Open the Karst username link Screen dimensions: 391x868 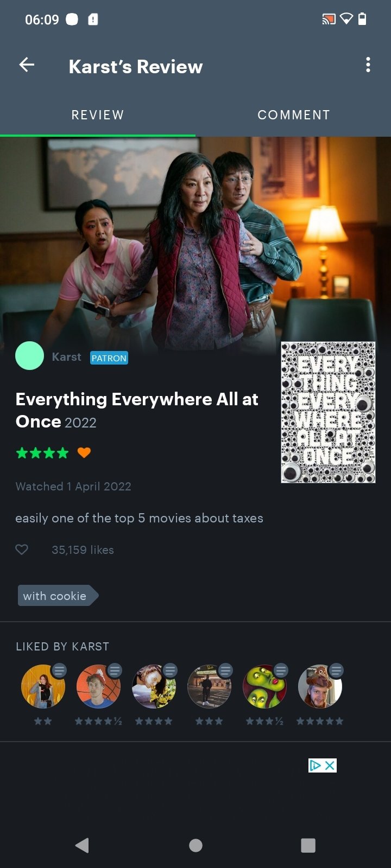pyautogui.click(x=66, y=357)
